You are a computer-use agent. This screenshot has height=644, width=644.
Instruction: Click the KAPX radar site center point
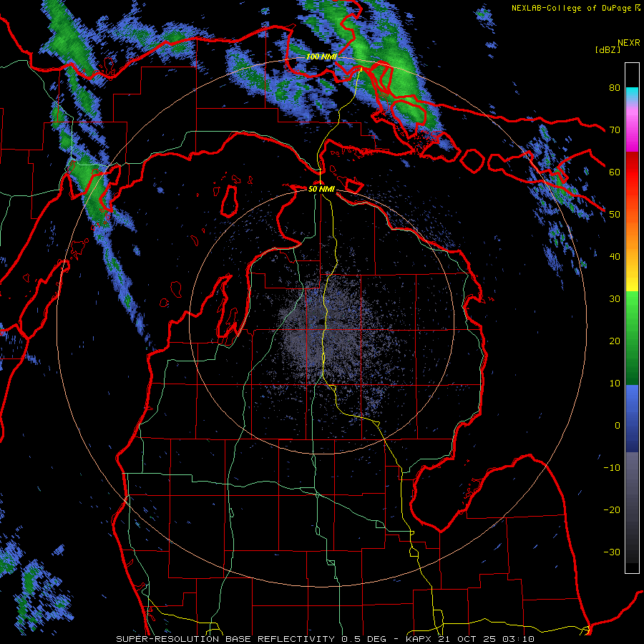tap(321, 322)
